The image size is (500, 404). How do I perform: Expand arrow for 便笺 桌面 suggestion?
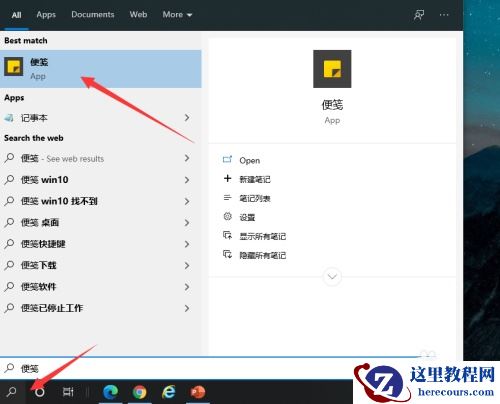[x=187, y=223]
